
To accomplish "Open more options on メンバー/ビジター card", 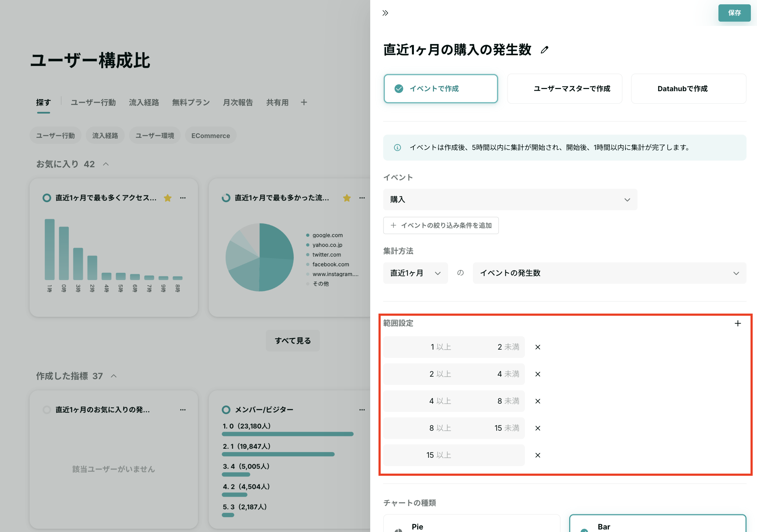I will 362,409.
